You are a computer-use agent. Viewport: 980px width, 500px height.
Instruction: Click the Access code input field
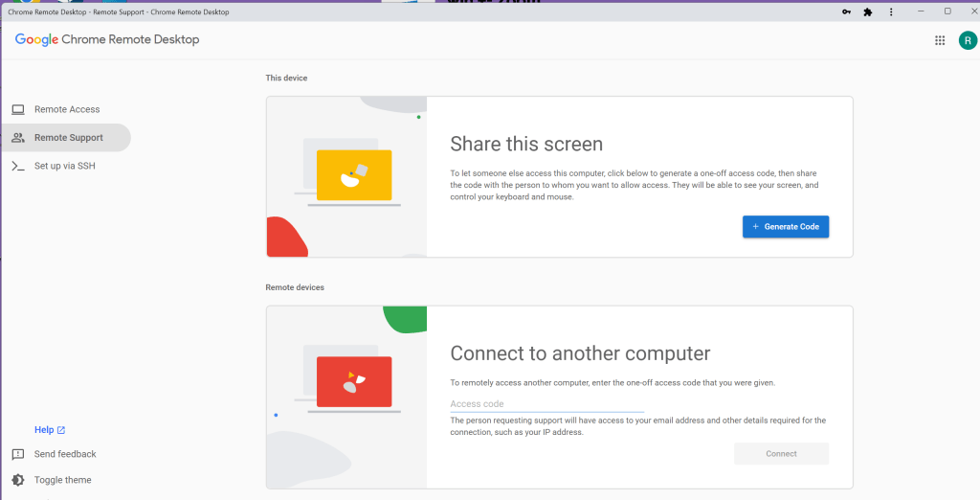(546, 404)
